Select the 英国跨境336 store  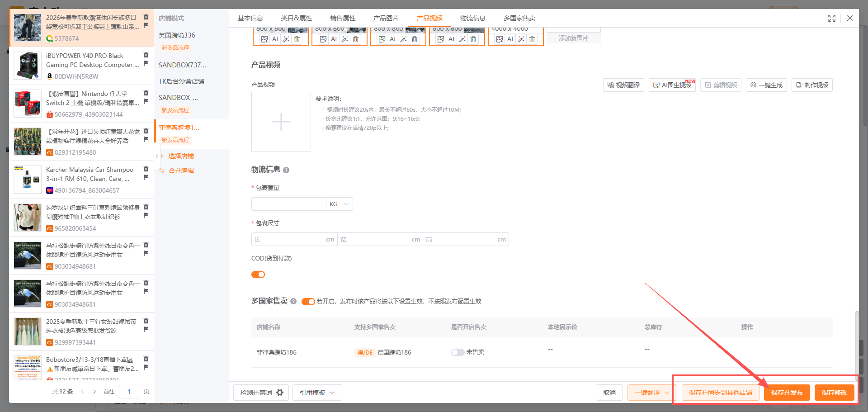tap(177, 35)
